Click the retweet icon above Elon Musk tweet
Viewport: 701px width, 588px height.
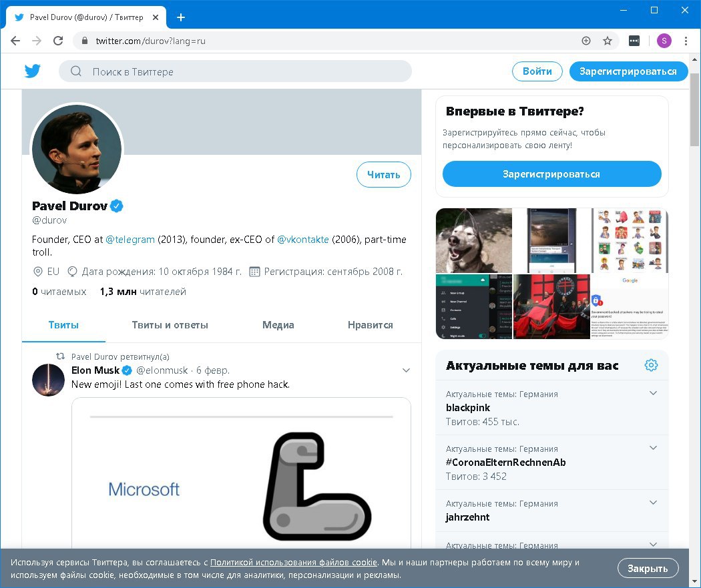[x=60, y=356]
